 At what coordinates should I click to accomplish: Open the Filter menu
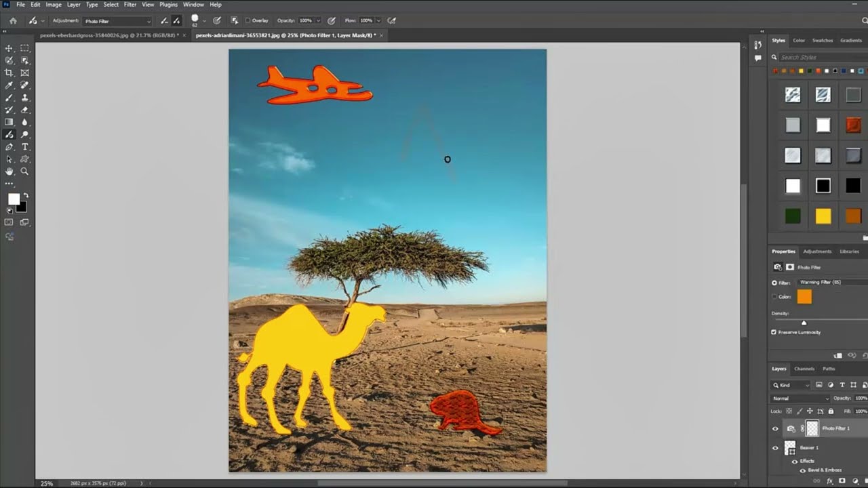click(x=130, y=5)
